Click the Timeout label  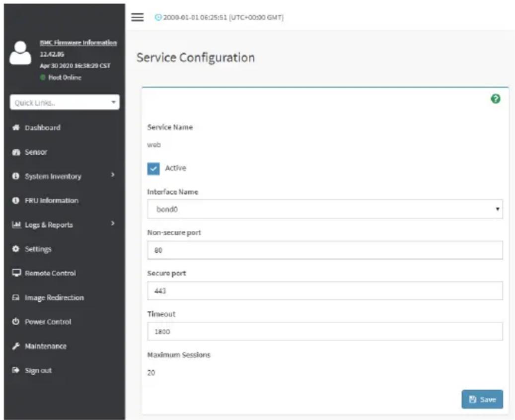(161, 314)
